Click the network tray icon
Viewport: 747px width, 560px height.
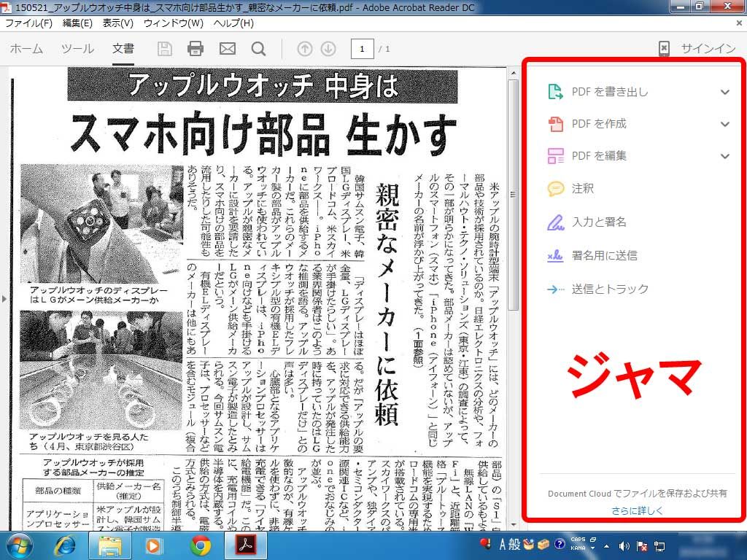point(659,546)
